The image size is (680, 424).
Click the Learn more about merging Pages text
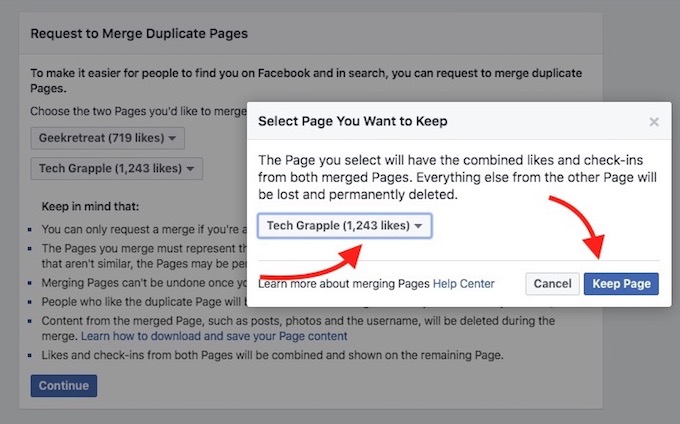[344, 284]
